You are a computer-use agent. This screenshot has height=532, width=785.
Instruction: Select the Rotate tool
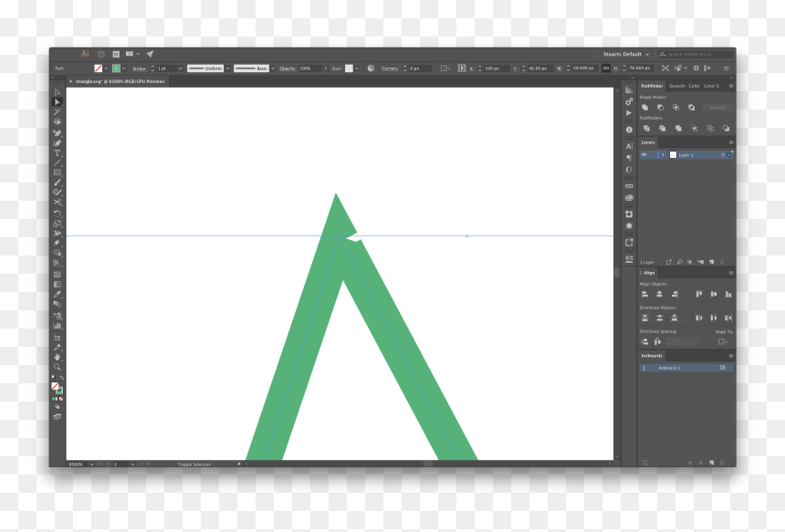[58, 214]
